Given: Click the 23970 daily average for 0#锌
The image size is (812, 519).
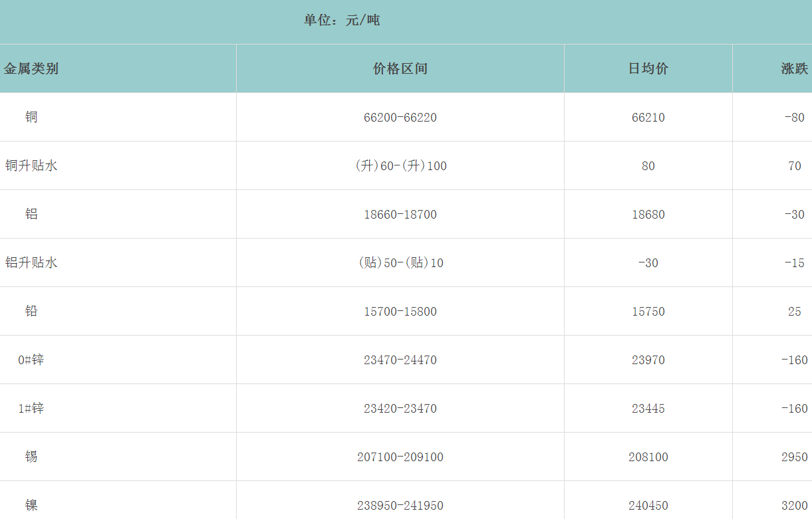Looking at the screenshot, I should click(648, 360).
